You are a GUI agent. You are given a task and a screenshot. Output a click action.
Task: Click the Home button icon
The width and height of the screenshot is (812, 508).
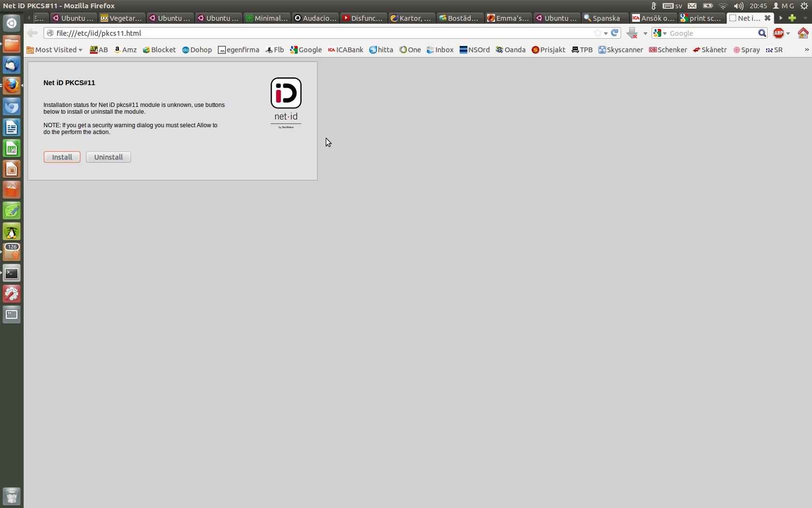tap(803, 33)
